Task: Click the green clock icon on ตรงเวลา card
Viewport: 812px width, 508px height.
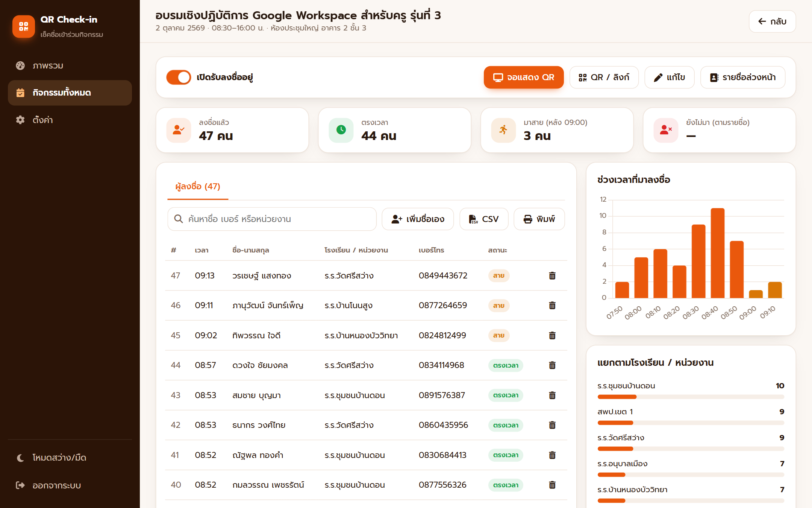Action: [341, 130]
